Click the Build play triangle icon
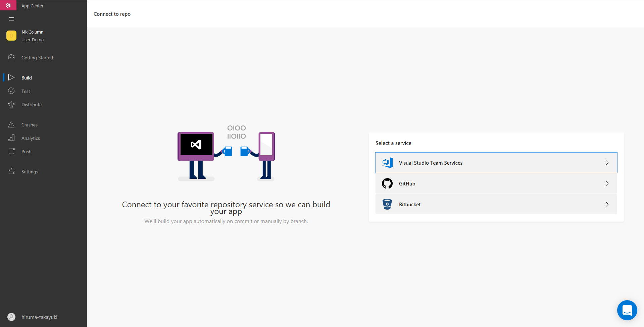Viewport: 644px width, 327px height. point(11,77)
